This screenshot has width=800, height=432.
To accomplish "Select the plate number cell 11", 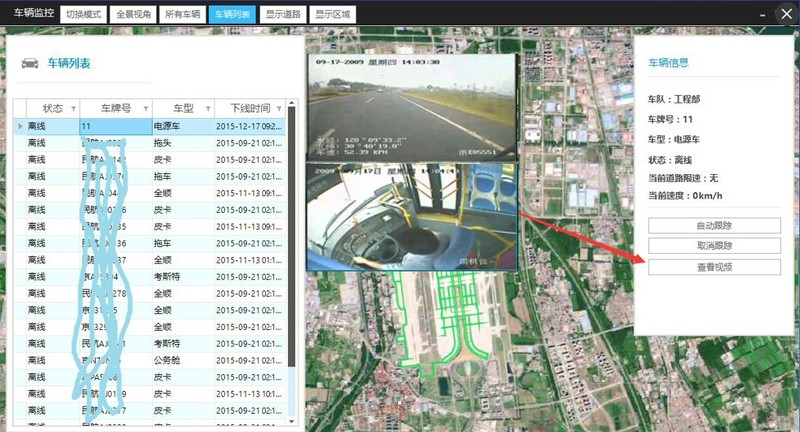I will 116,126.
